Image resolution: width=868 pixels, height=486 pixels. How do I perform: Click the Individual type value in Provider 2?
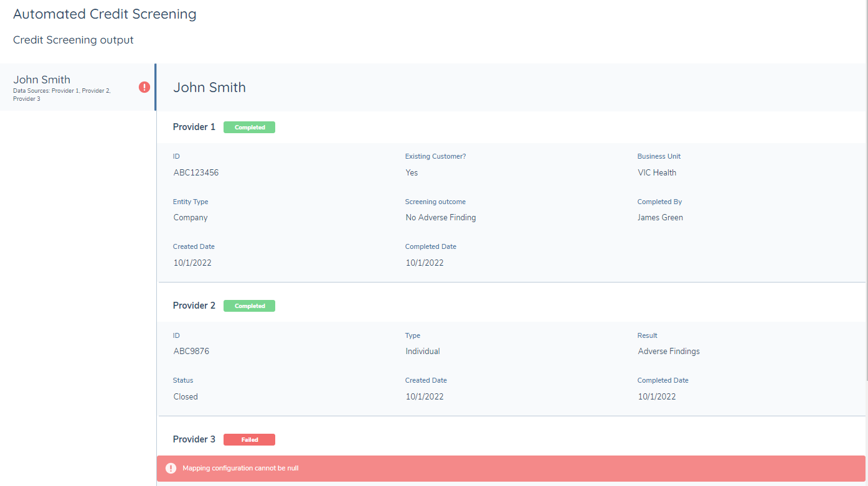423,352
